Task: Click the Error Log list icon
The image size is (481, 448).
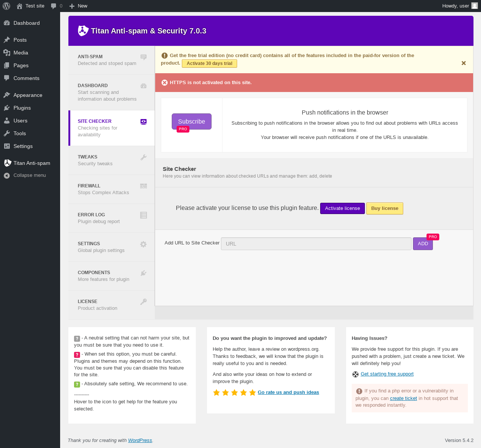Action: point(144,215)
